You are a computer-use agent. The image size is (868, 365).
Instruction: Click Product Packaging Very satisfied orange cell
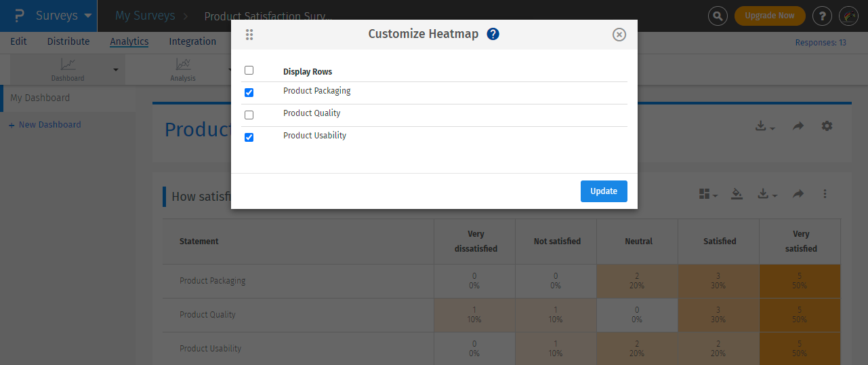(x=800, y=281)
